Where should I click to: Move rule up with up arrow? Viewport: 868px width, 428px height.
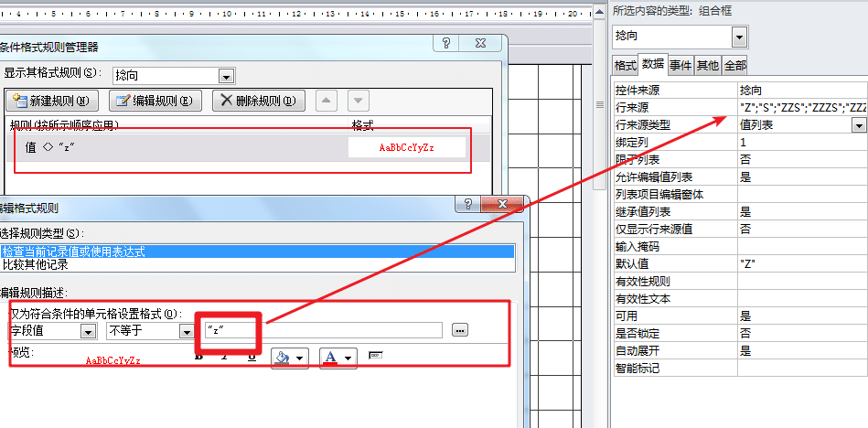(326, 101)
